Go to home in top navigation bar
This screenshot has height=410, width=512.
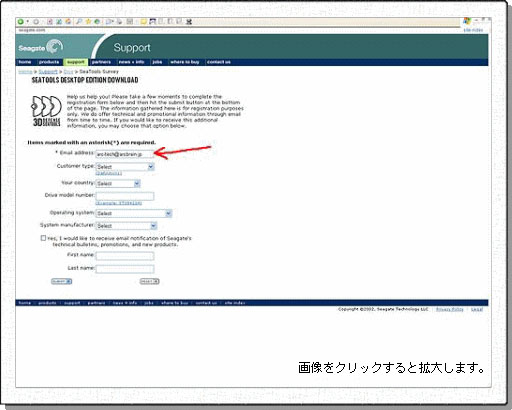tap(25, 62)
